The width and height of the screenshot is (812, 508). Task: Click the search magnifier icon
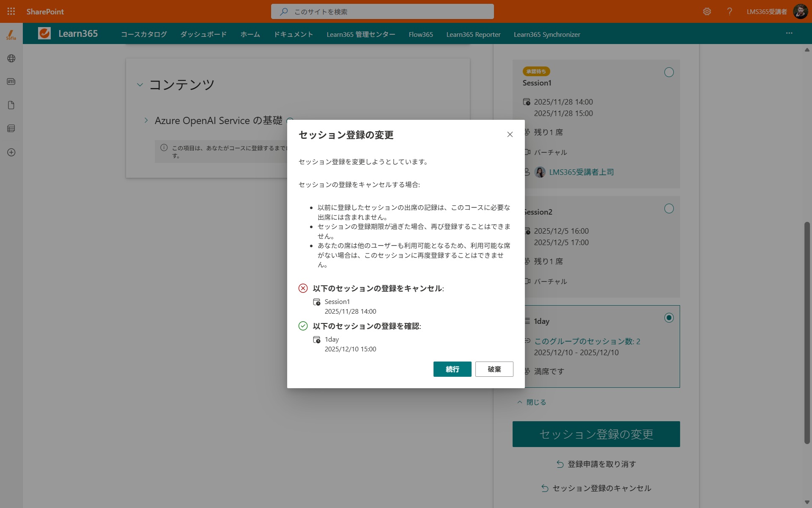tap(284, 11)
